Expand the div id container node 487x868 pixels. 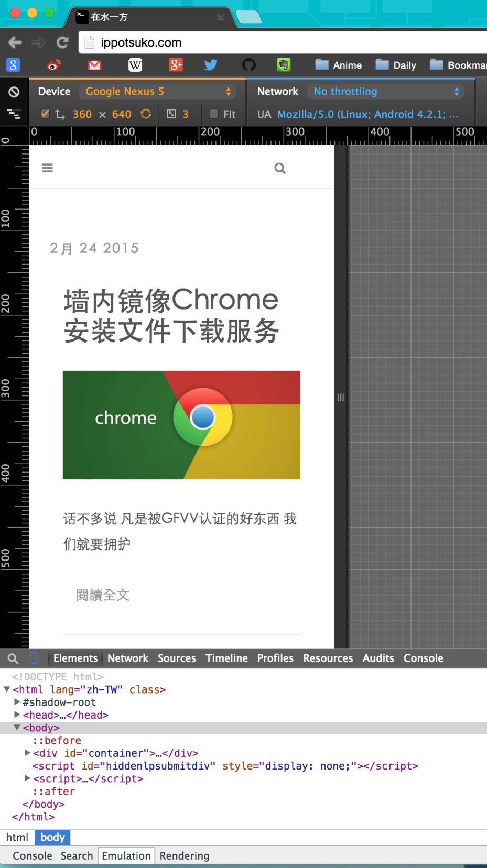pos(27,753)
